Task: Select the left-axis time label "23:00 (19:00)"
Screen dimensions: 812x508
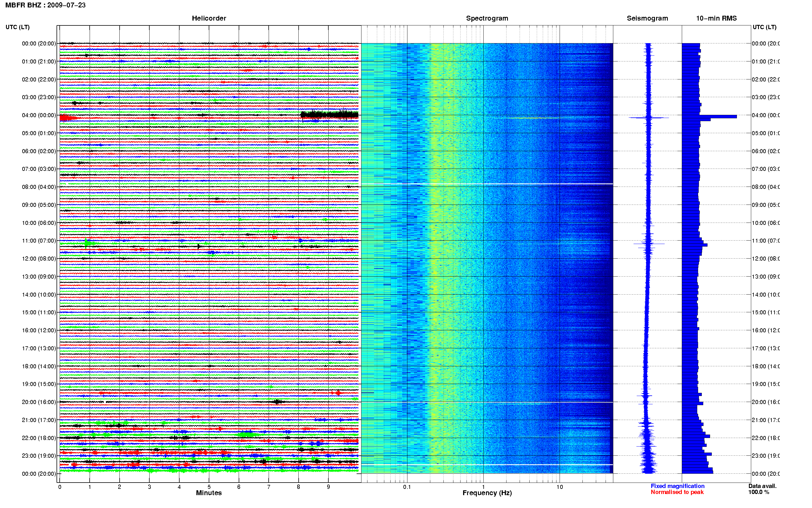Action: [39, 456]
